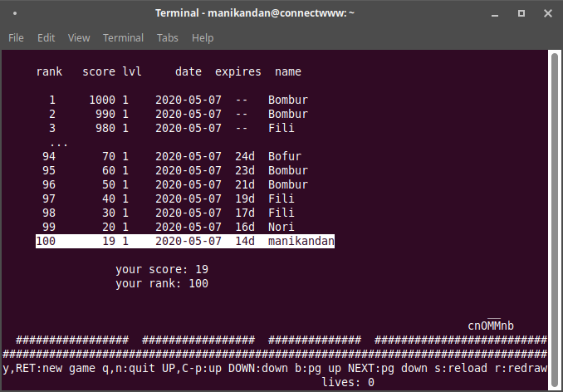Click the Terminal window title text
This screenshot has height=392, width=563.
[x=255, y=13]
